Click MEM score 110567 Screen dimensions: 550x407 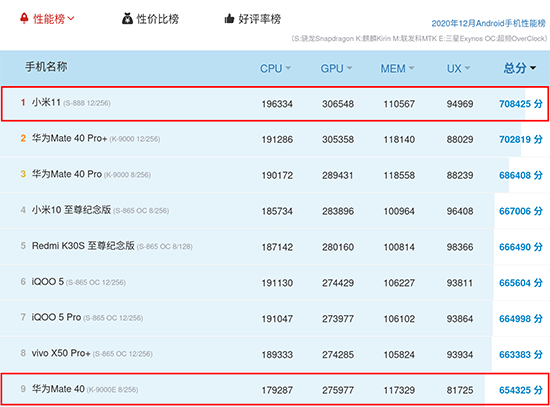[399, 104]
